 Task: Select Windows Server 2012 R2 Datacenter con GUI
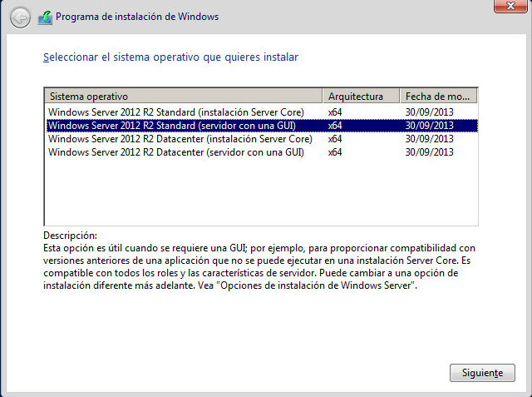262,152
